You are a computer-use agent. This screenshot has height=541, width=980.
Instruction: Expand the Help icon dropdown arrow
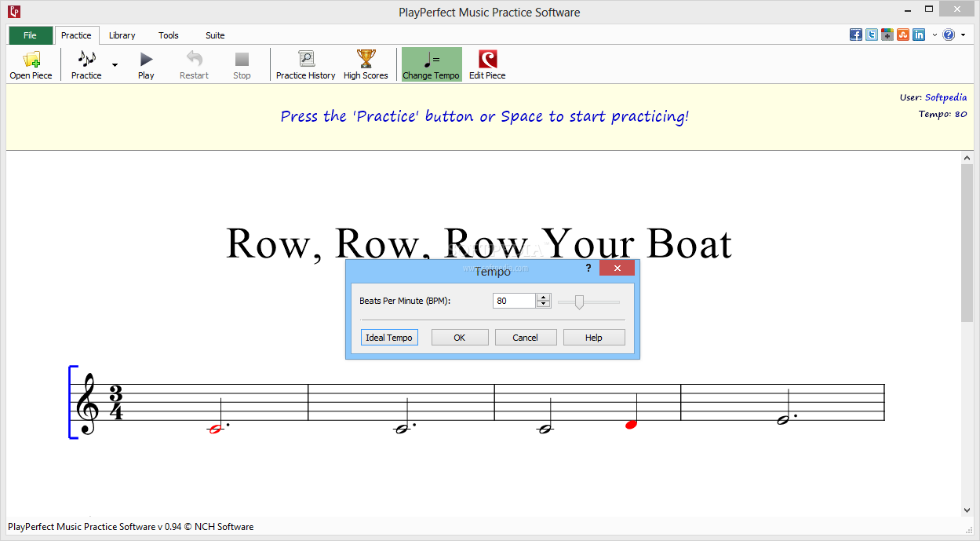[962, 35]
